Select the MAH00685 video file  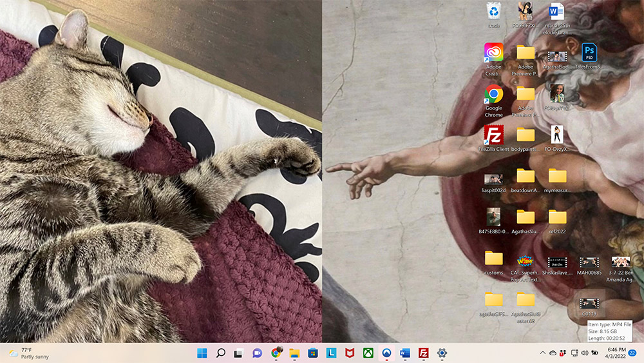[589, 262]
